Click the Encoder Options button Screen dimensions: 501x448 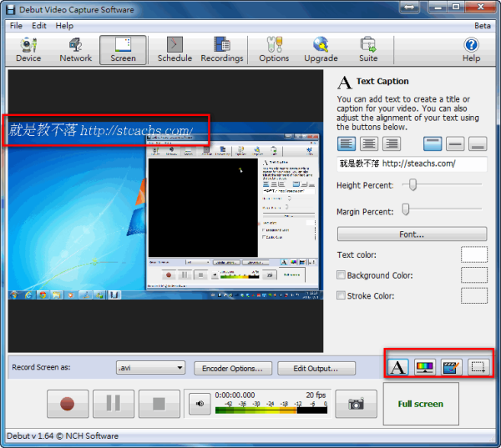coord(233,368)
